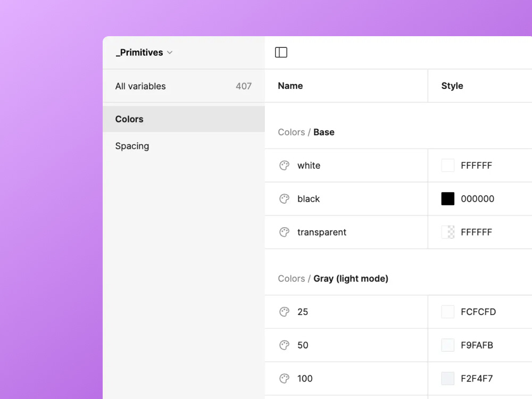Click the Style column header
Screen dimensions: 532x399
[452, 86]
